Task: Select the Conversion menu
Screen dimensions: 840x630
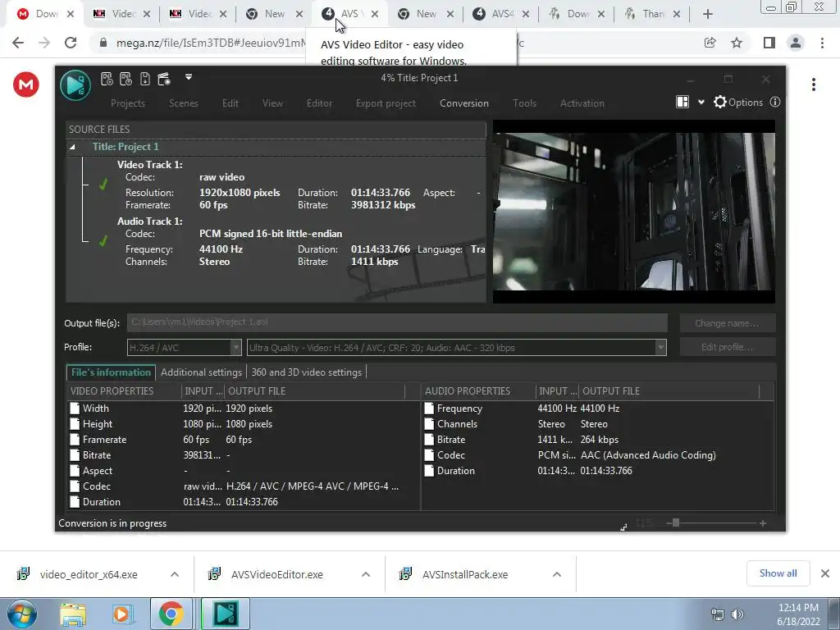Action: click(464, 103)
